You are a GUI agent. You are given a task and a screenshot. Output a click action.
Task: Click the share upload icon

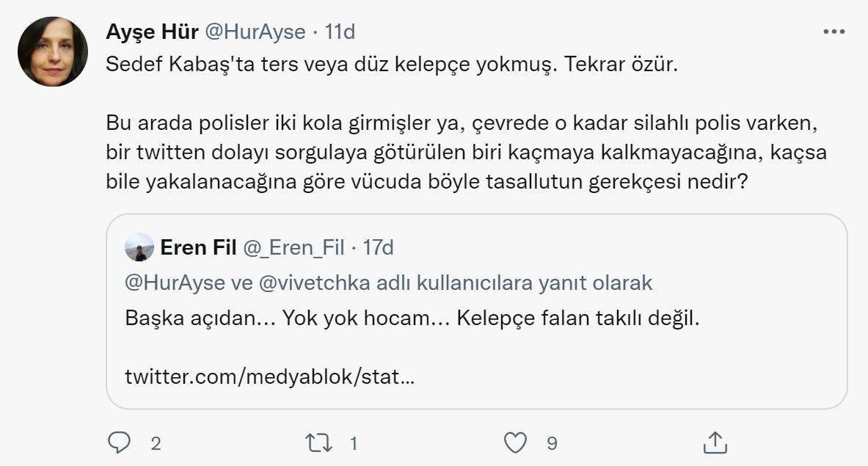pyautogui.click(x=715, y=443)
